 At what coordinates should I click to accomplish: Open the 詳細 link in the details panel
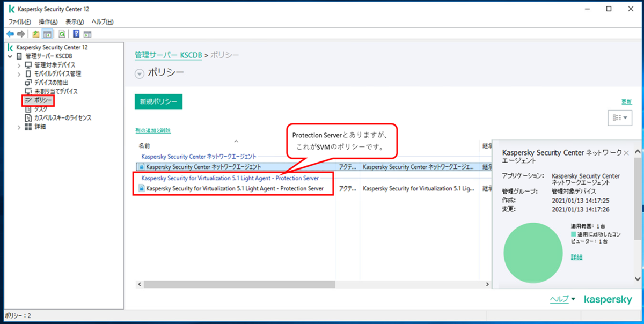point(577,257)
